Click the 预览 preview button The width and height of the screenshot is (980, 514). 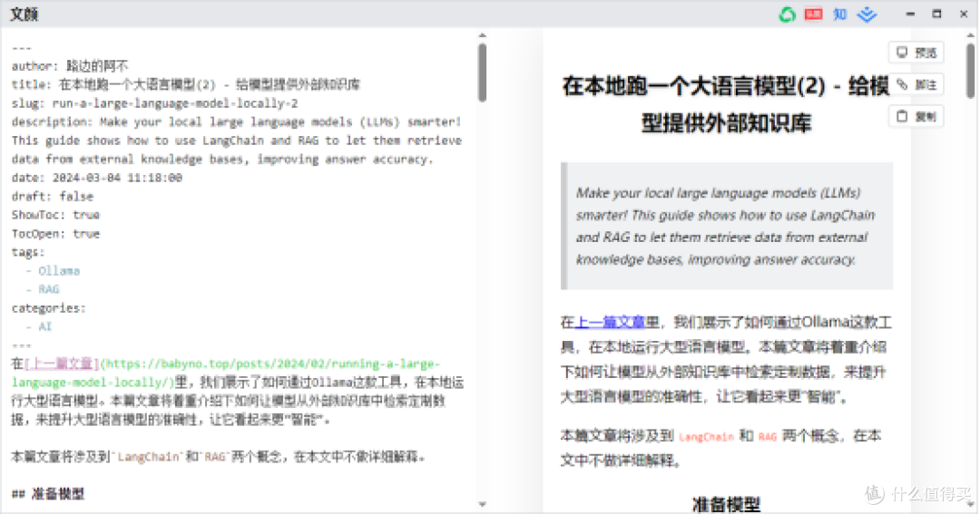tap(916, 53)
